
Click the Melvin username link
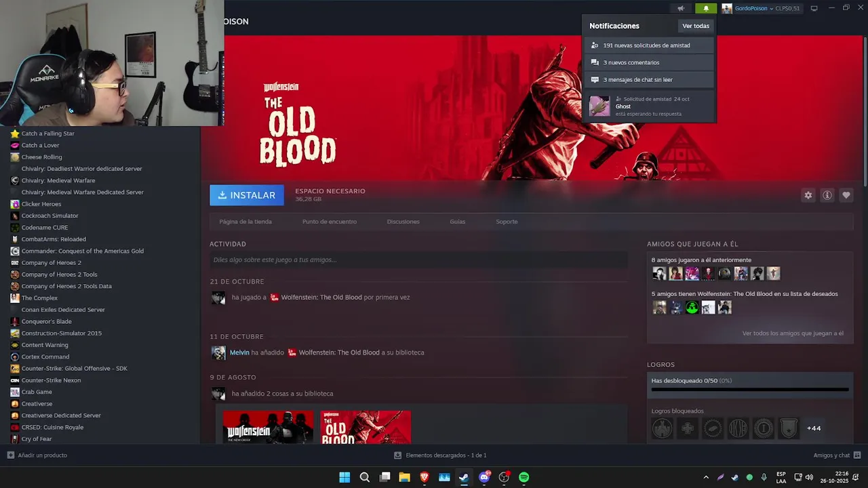(x=239, y=352)
